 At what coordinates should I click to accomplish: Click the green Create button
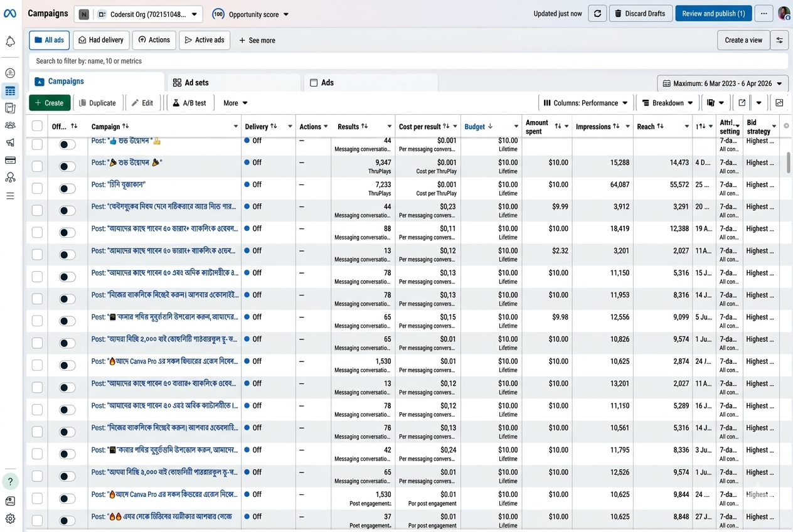click(x=50, y=103)
